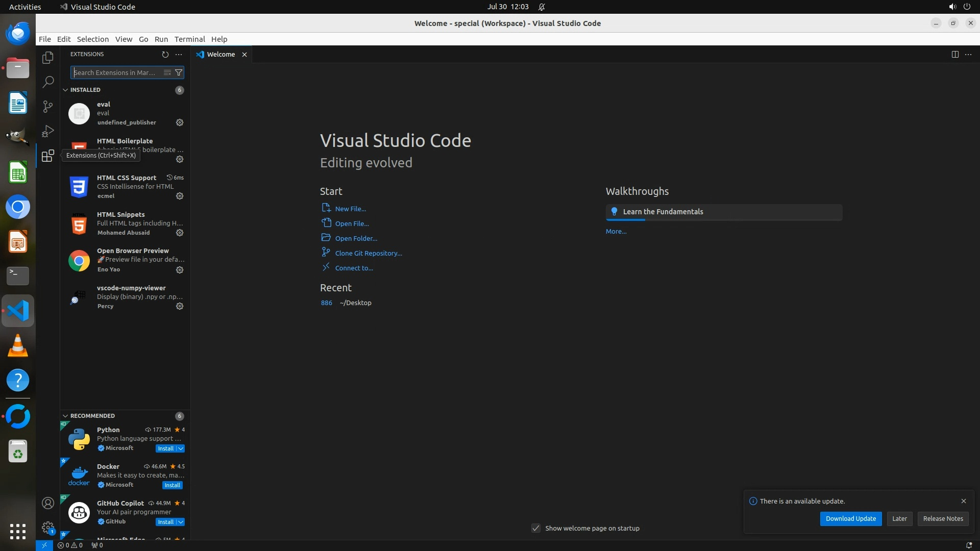
Task: Click the filter extensions funnel icon
Action: tap(179, 72)
